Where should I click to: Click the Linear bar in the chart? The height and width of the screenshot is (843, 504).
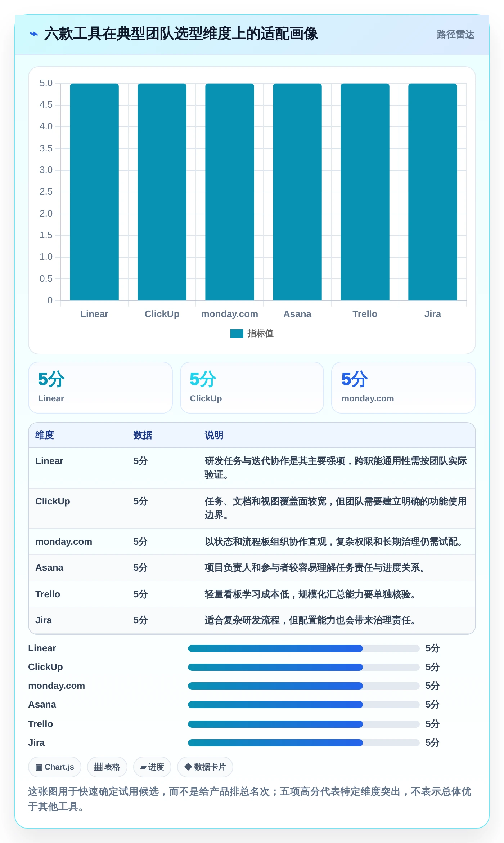pyautogui.click(x=94, y=192)
